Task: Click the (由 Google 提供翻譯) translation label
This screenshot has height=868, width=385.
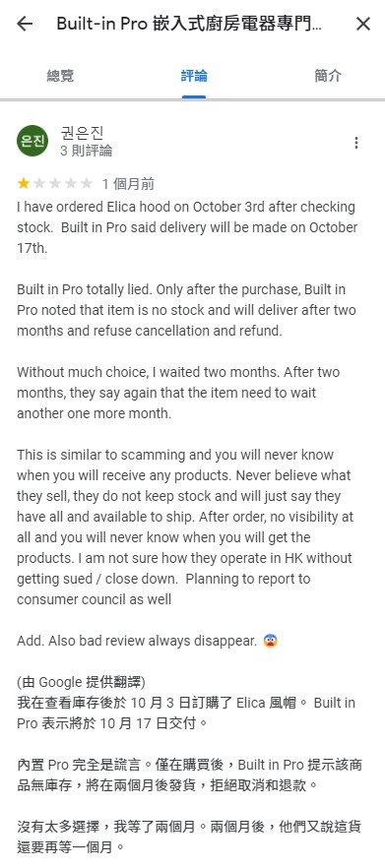Action: click(x=82, y=682)
